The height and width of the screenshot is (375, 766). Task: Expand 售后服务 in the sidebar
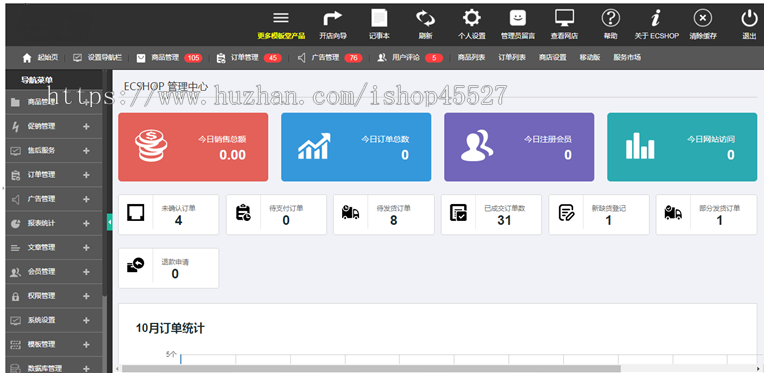(x=86, y=151)
